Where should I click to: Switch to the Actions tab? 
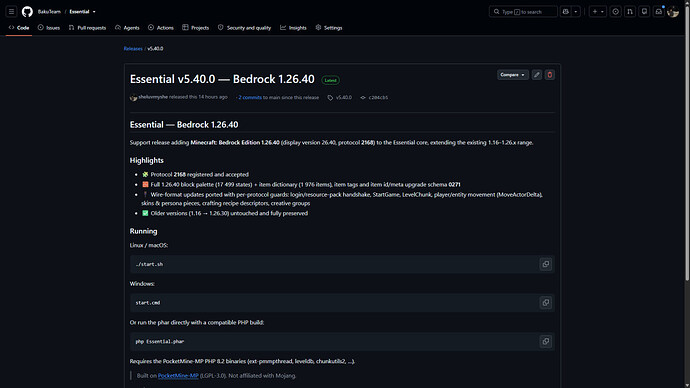pos(161,28)
